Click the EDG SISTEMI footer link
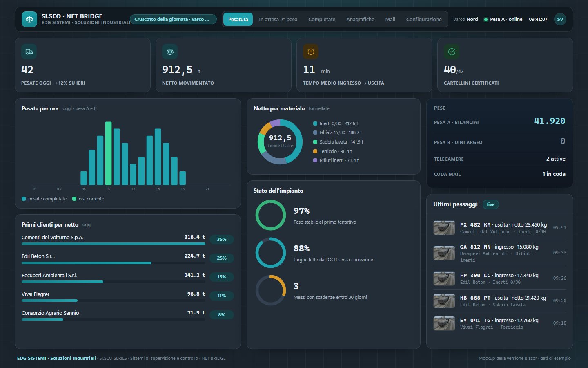 [x=56, y=358]
